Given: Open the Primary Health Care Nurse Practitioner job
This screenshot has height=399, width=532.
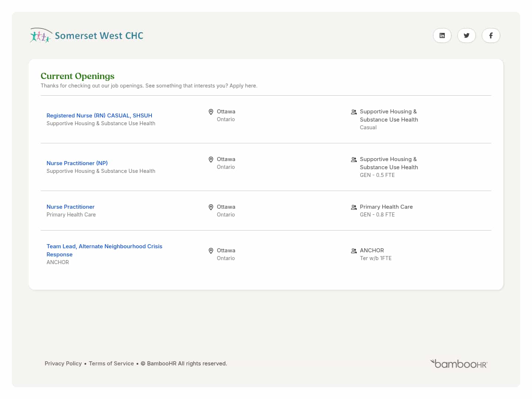Looking at the screenshot, I should pos(71,207).
